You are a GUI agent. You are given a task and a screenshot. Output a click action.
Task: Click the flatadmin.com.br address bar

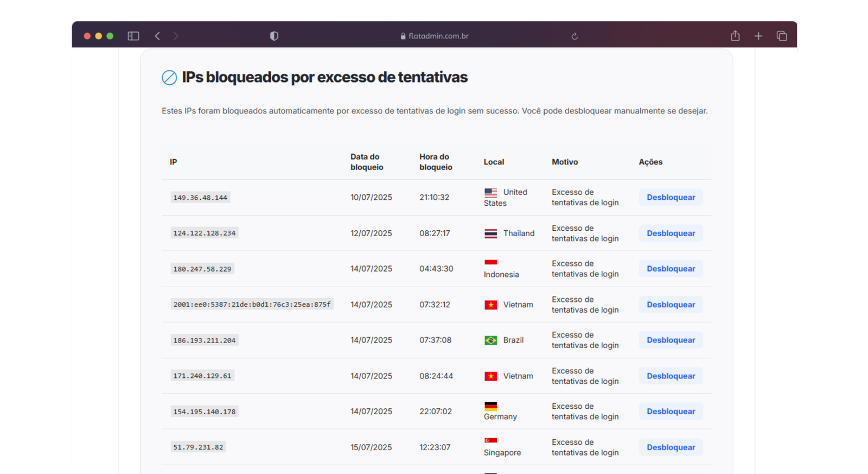point(435,36)
